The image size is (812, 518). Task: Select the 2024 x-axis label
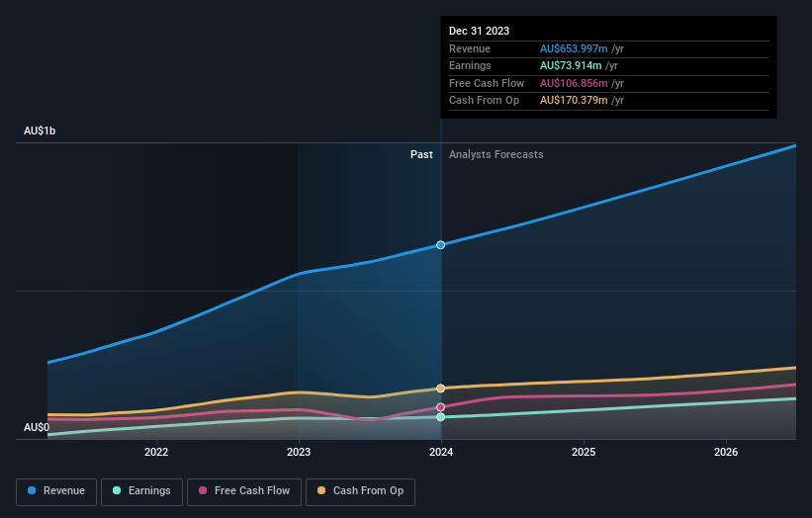[441, 452]
